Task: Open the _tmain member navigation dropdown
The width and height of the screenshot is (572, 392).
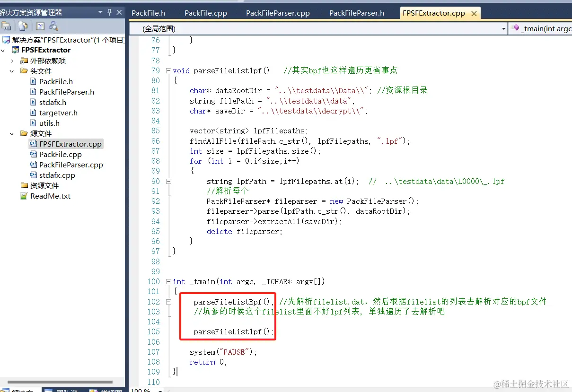Action: pyautogui.click(x=540, y=29)
